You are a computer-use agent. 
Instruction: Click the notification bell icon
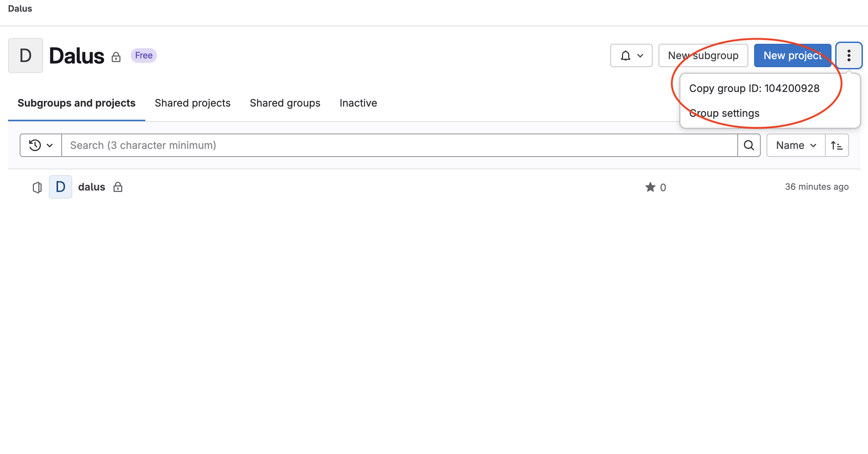coord(625,55)
